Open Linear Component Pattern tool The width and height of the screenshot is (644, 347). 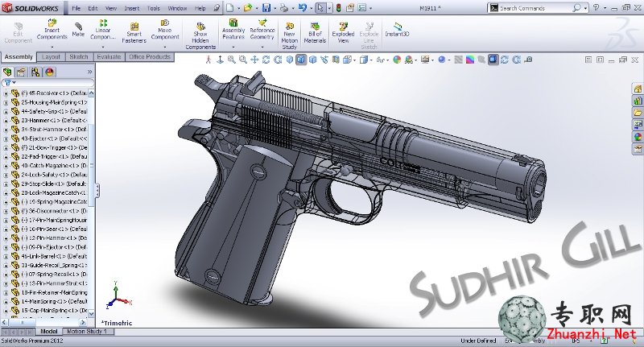[103, 29]
